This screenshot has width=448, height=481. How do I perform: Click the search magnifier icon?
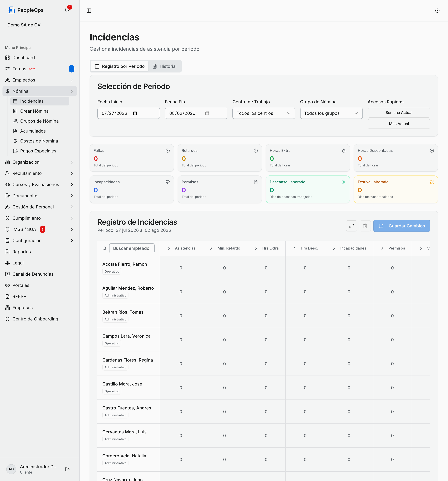[105, 248]
